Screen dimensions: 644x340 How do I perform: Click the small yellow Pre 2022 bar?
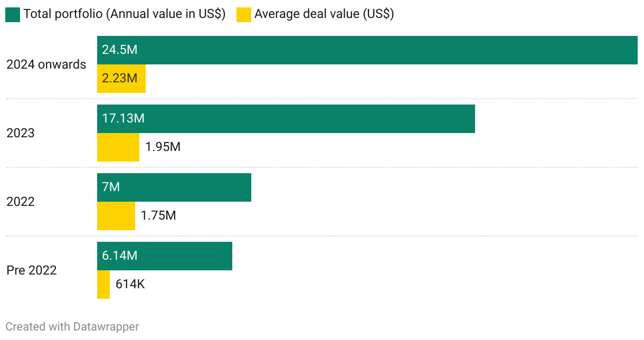[103, 285]
